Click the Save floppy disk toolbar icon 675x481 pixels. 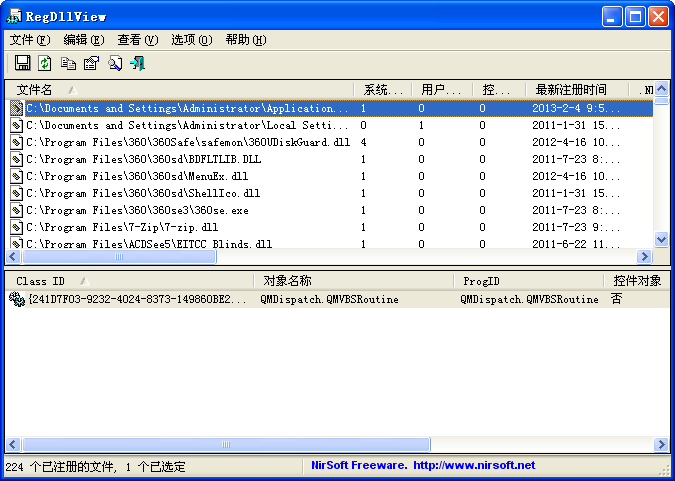(x=22, y=64)
